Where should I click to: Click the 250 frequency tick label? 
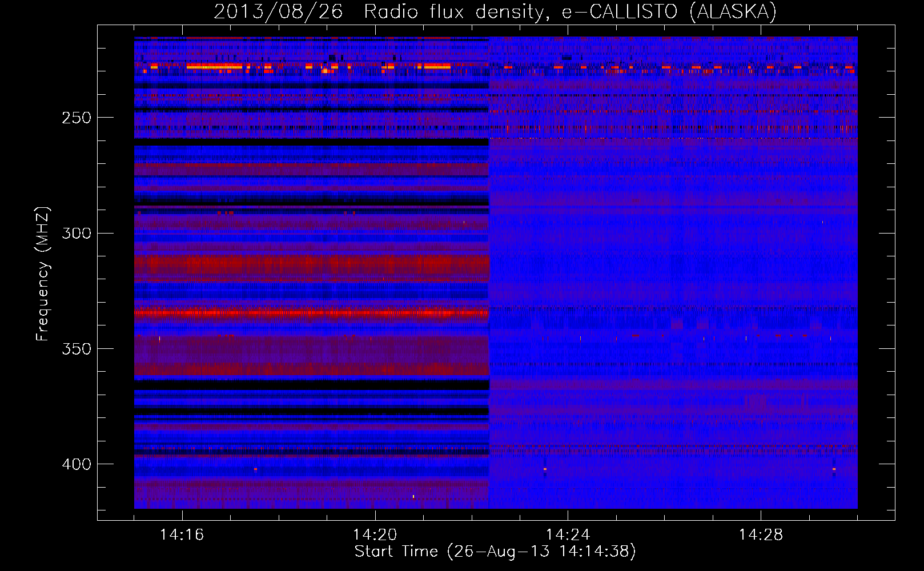click(77, 118)
